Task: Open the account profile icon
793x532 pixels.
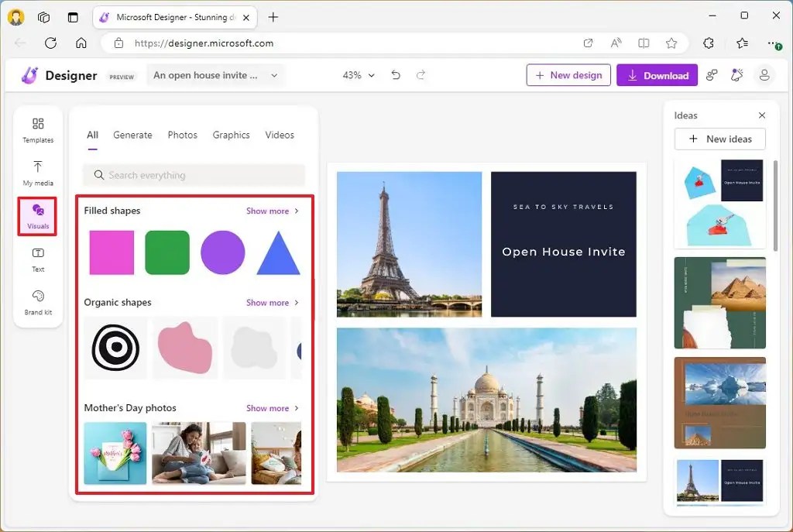Action: click(764, 75)
